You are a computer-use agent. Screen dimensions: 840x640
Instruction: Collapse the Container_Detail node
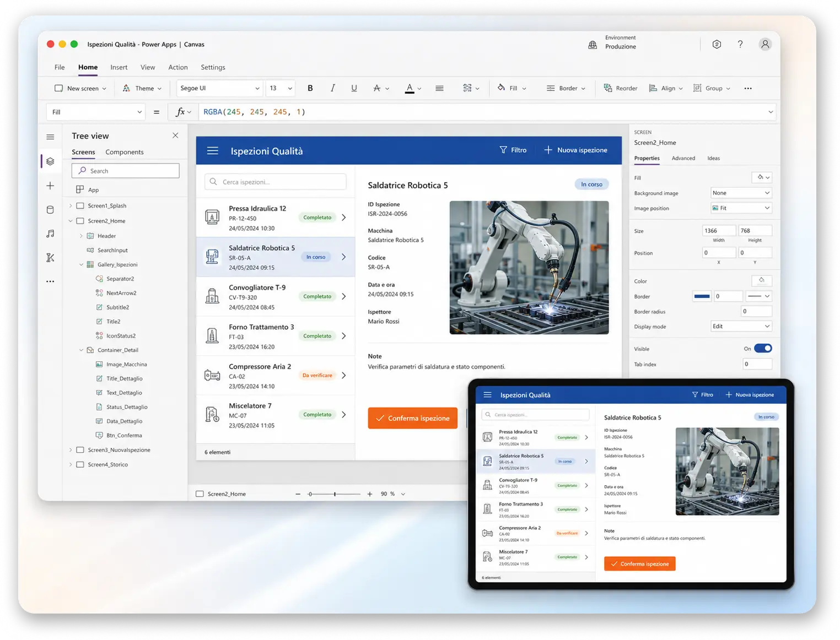(x=81, y=350)
